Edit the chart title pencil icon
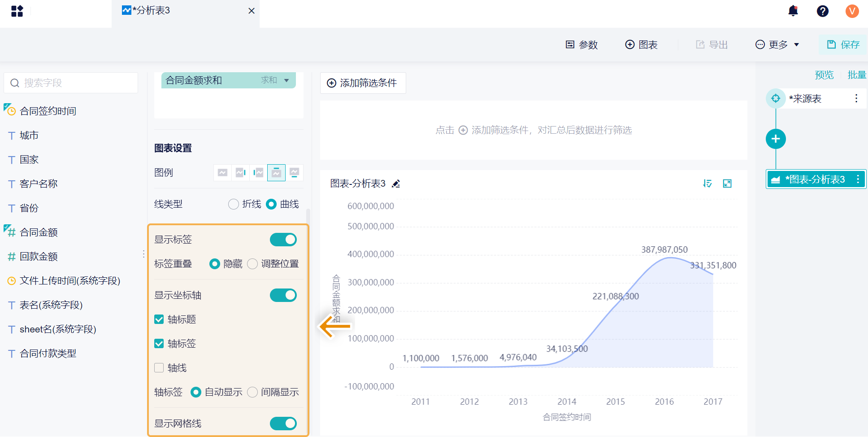 pyautogui.click(x=396, y=184)
